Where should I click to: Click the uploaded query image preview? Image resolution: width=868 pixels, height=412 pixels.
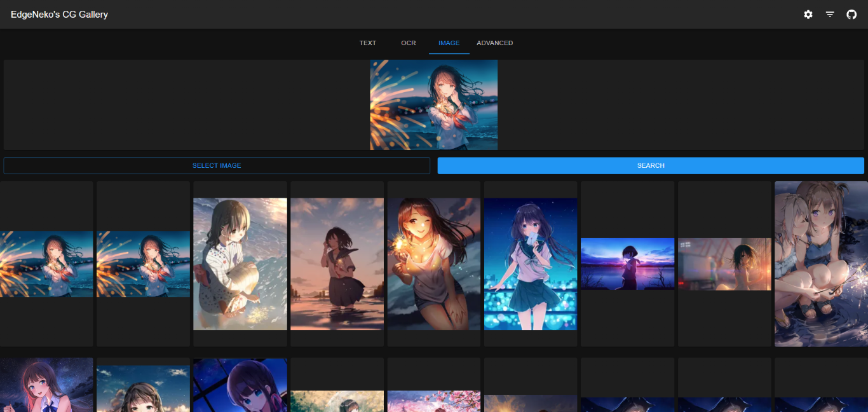434,105
